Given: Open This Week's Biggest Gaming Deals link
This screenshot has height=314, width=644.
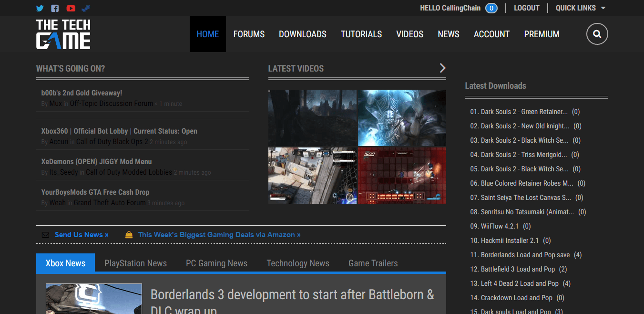Looking at the screenshot, I should (x=219, y=235).
